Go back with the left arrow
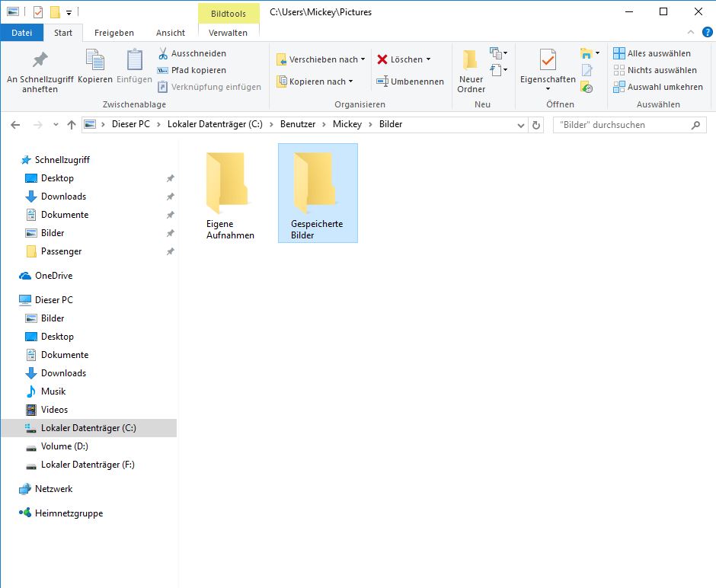 [x=15, y=125]
